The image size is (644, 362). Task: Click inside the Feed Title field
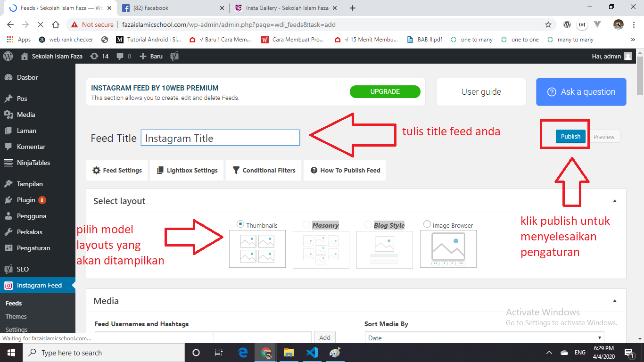tap(220, 138)
